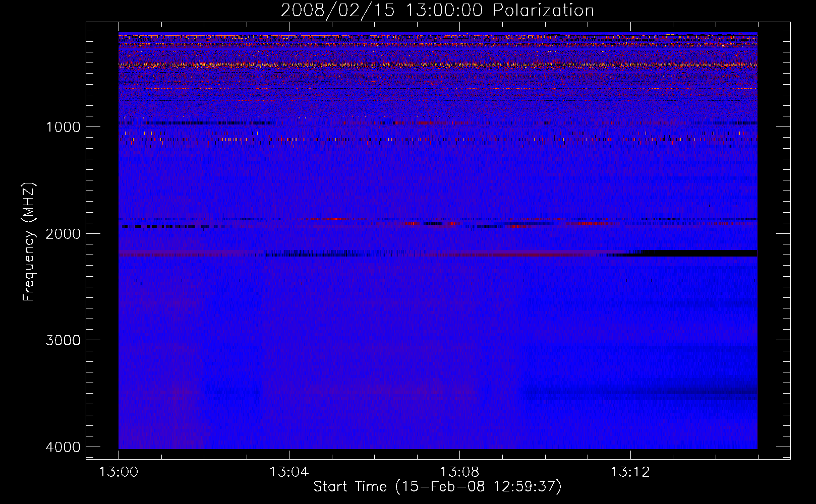Click the 13:04 time tick label
Viewport: 816px width, 504px height.
(x=289, y=472)
